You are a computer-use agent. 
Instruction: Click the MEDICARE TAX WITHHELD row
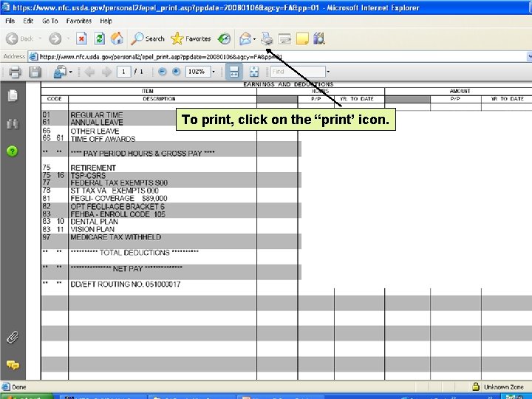point(115,237)
